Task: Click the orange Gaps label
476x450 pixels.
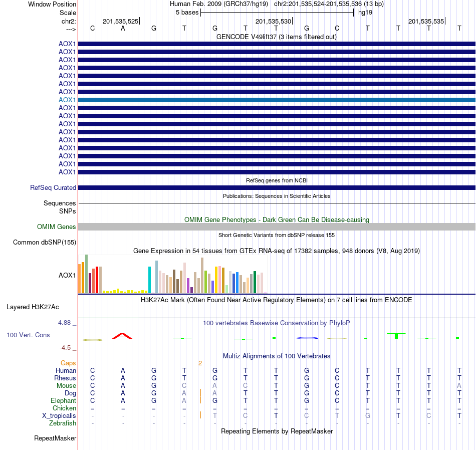Action: pyautogui.click(x=68, y=363)
